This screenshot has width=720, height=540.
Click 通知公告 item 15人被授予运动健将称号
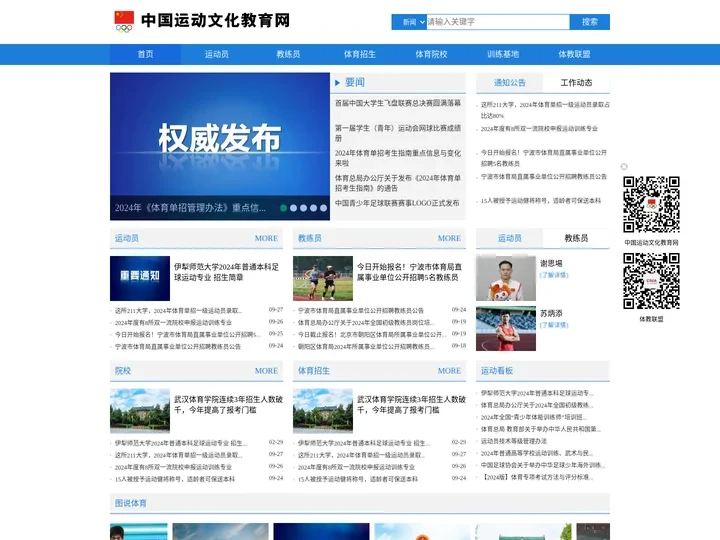click(x=540, y=201)
